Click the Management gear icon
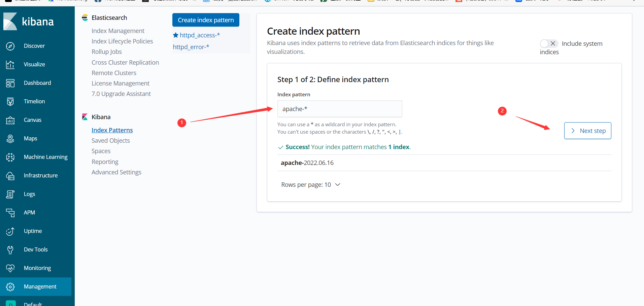The image size is (644, 306). tap(10, 287)
